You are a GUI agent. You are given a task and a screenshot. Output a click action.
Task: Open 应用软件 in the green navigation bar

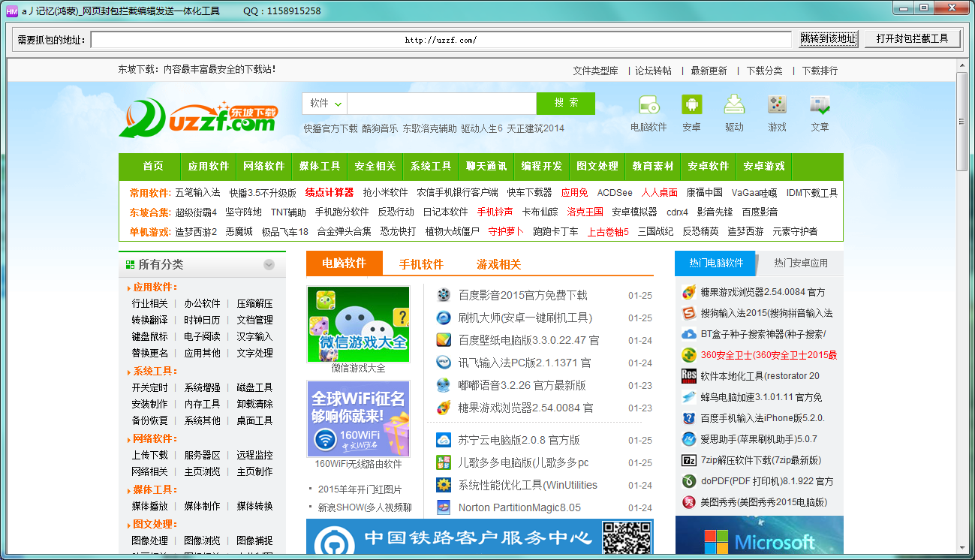tap(209, 167)
